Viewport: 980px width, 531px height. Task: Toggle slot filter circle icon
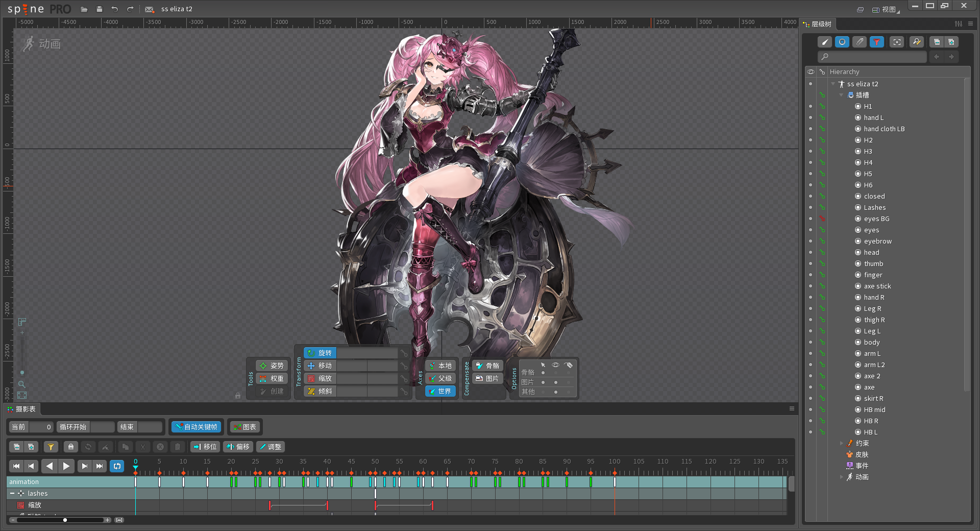tap(842, 42)
